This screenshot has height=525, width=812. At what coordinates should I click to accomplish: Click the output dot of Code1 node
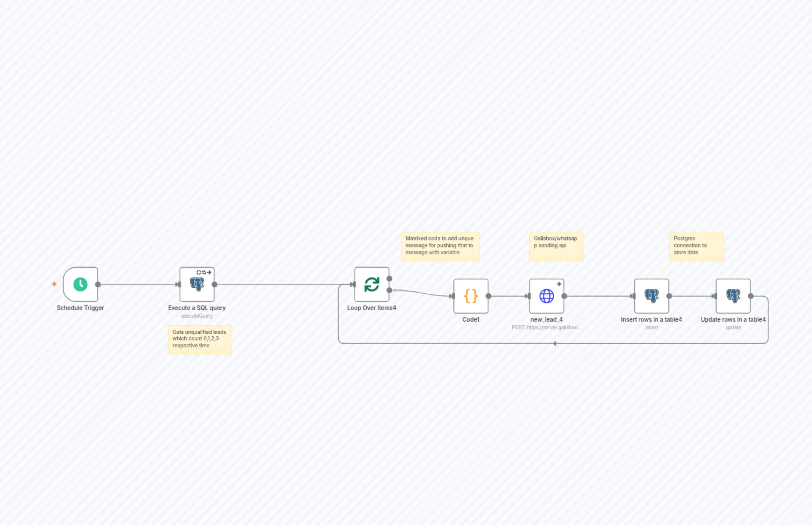pos(489,296)
